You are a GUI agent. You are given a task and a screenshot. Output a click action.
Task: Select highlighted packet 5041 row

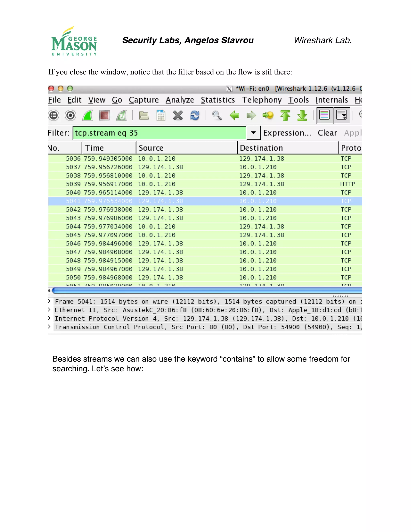205,201
